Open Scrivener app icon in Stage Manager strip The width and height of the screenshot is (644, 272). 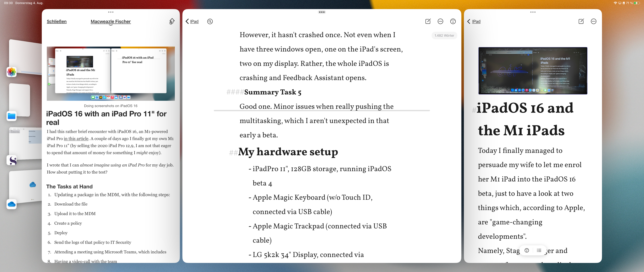11,160
